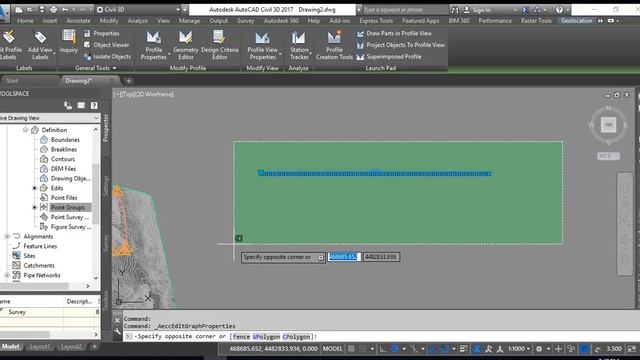This screenshot has height=360, width=640.
Task: Select Breaklines in the Prospector tree
Action: coord(64,149)
